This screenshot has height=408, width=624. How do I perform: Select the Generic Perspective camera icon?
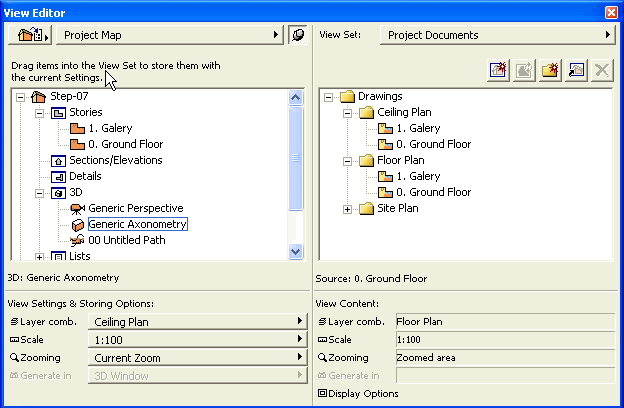[x=77, y=208]
